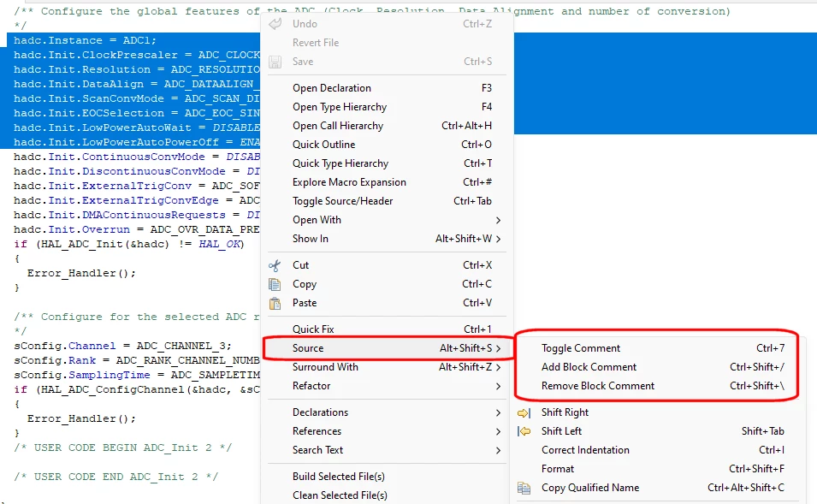Image resolution: width=817 pixels, height=504 pixels.
Task: Expand the Open With submenu arrow
Action: [x=498, y=220]
